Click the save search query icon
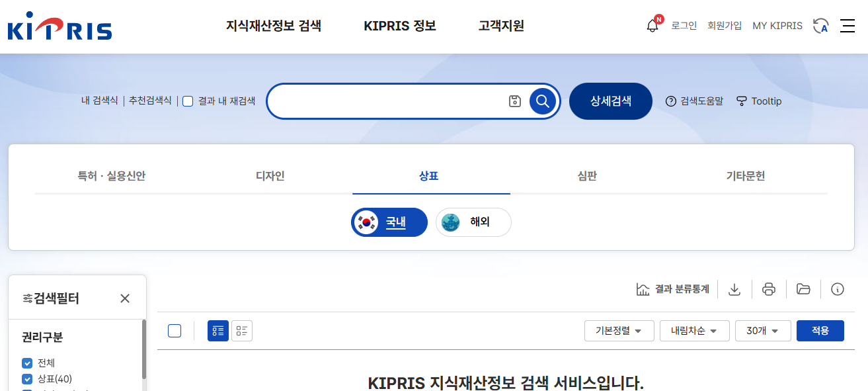868x391 pixels. point(515,101)
